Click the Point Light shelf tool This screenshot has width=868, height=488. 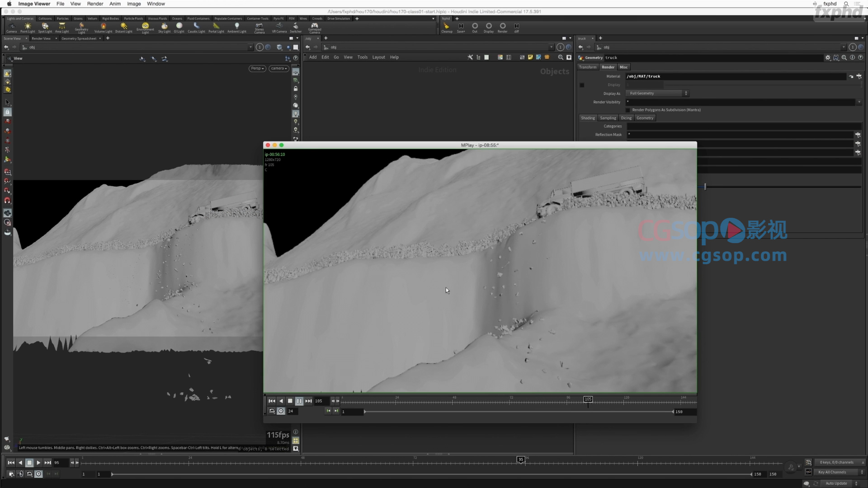tap(28, 27)
